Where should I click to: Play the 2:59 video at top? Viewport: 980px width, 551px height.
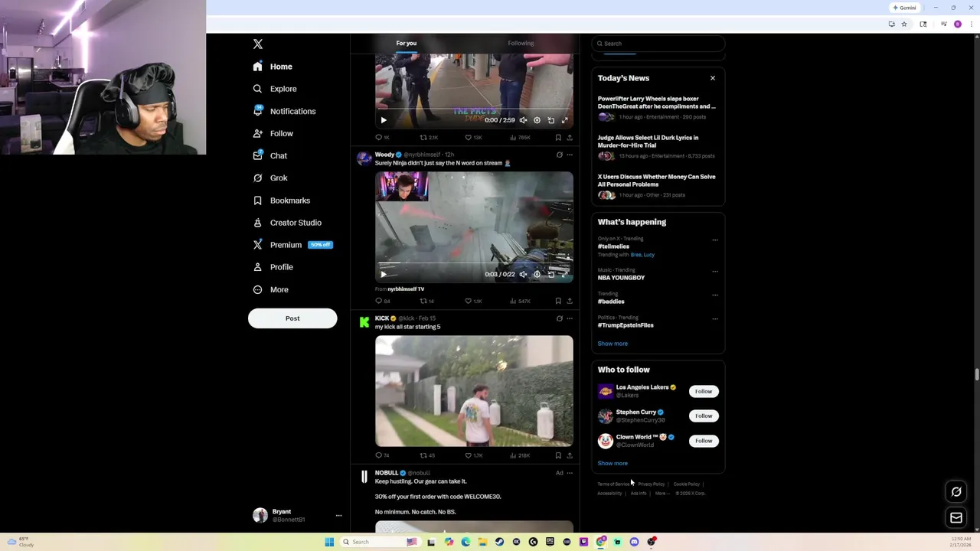(x=384, y=120)
